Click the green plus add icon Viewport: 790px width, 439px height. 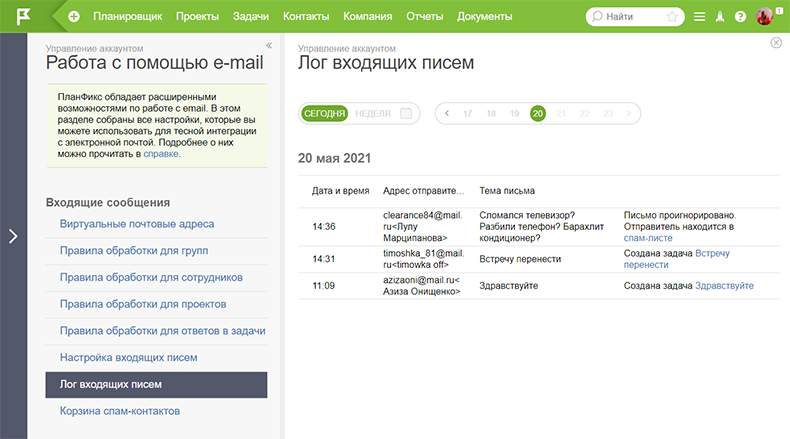point(74,17)
